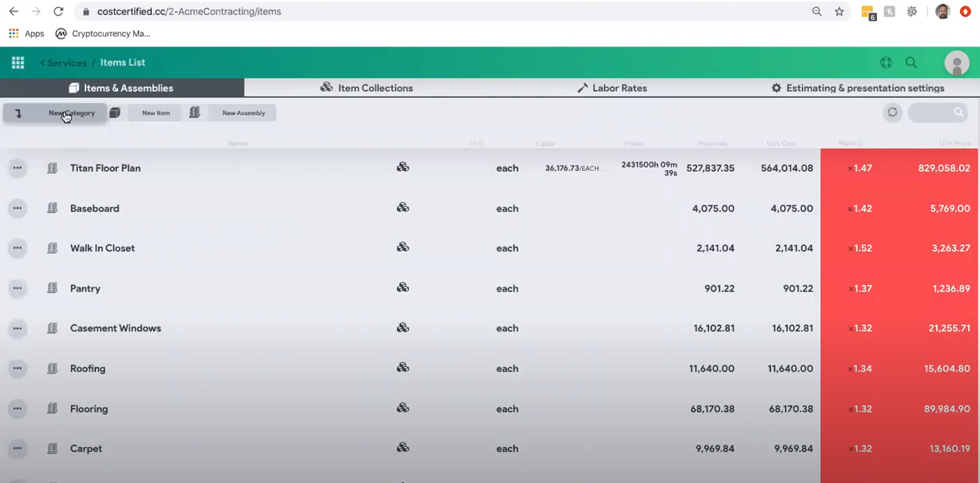Switch to the Item Collections tab

(367, 88)
